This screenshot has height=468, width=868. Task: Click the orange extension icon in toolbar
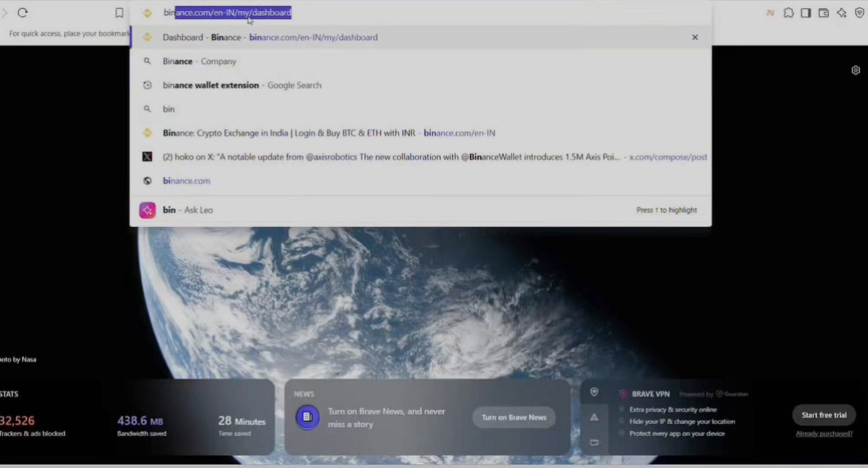(x=770, y=13)
